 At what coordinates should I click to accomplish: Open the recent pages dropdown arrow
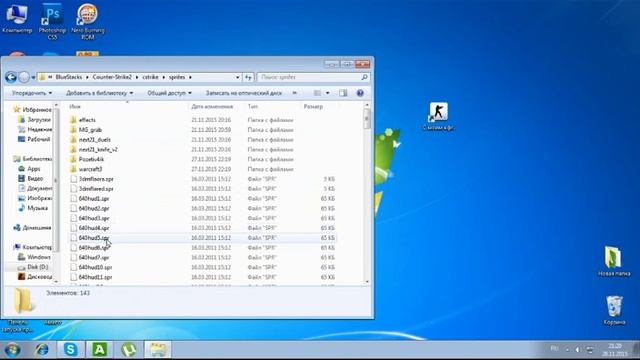(x=33, y=77)
